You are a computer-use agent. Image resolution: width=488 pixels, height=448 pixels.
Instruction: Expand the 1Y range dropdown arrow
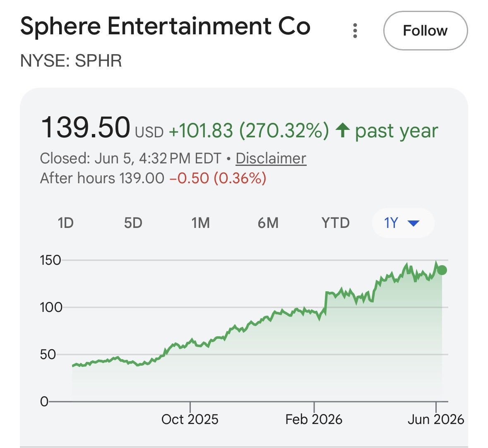[x=413, y=223]
